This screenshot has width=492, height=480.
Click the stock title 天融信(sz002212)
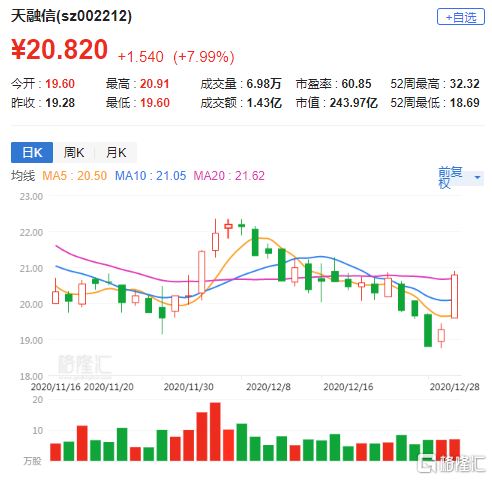[x=71, y=16]
